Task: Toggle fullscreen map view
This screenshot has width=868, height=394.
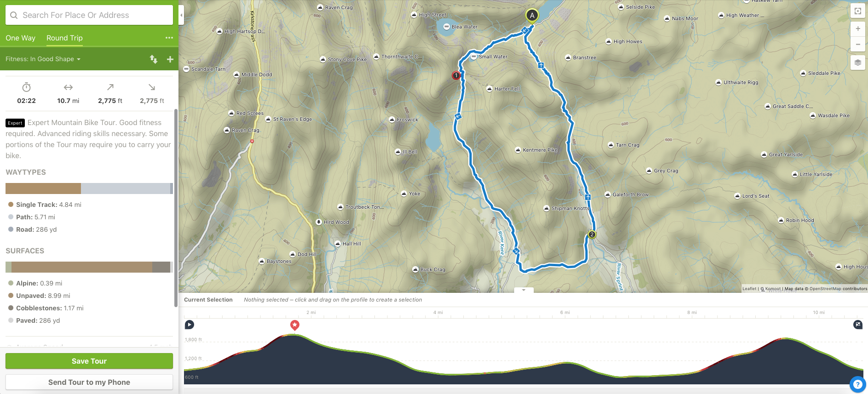Action: (x=857, y=11)
